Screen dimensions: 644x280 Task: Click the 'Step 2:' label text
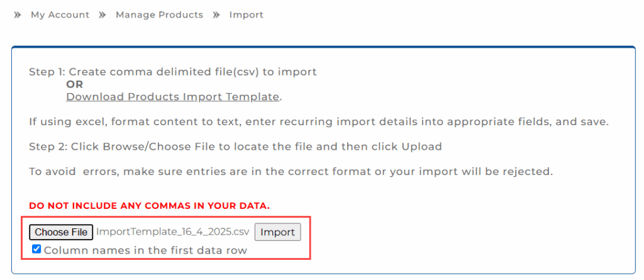pos(48,147)
